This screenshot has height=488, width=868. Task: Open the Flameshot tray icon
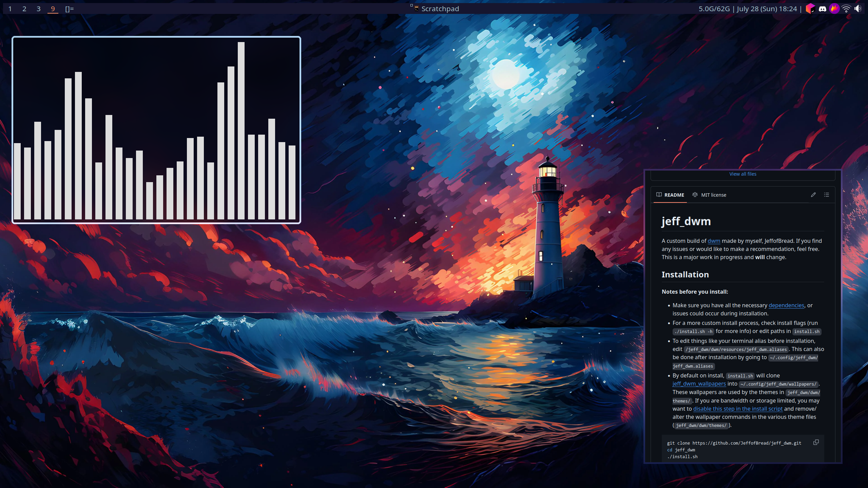click(834, 9)
